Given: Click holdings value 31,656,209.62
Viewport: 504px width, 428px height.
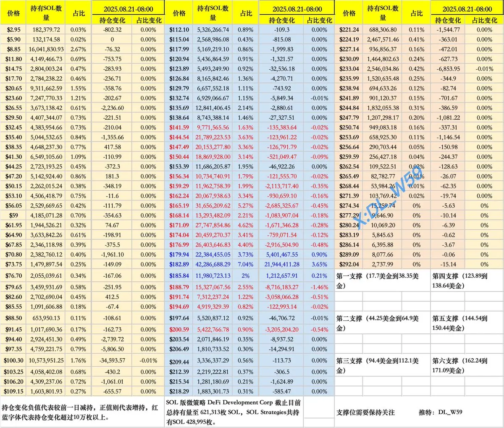Looking at the screenshot, I should 213,206.
